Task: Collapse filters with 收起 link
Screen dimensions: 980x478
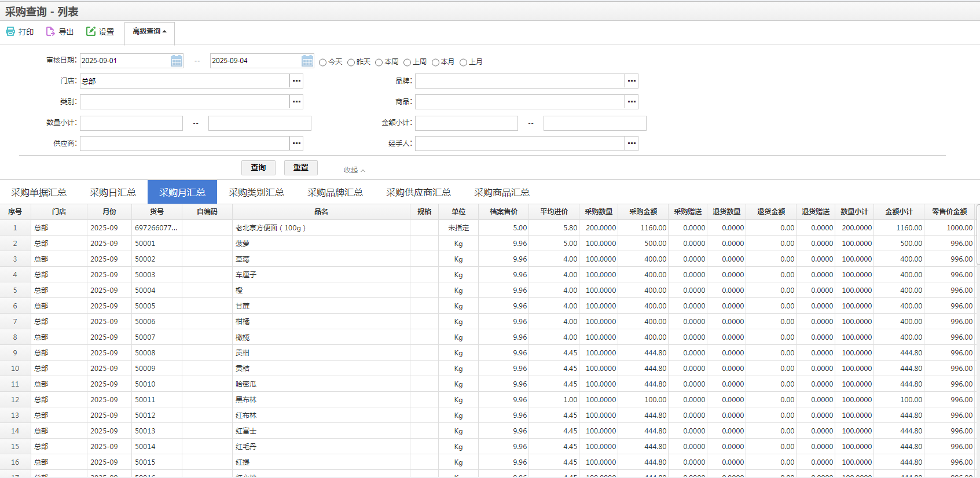Action: [354, 170]
